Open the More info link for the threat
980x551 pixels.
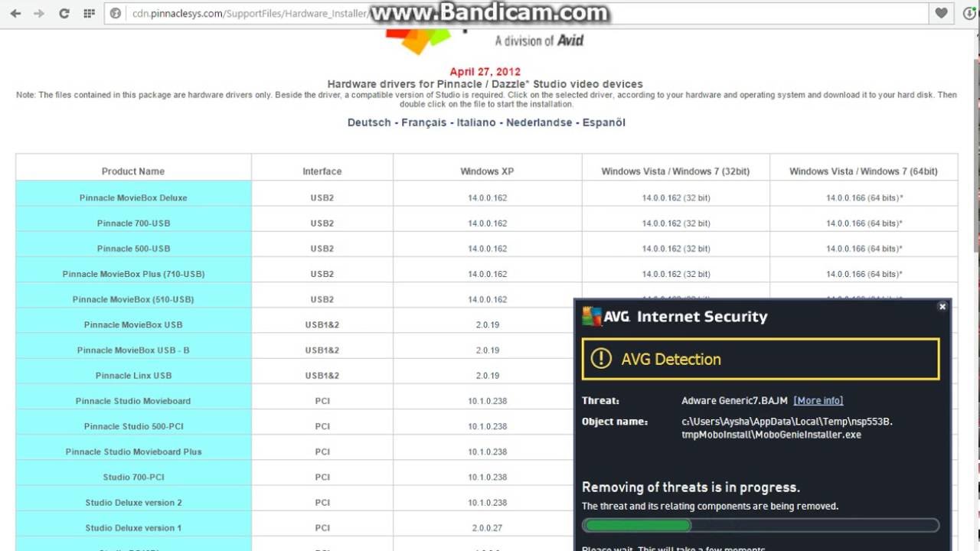coord(818,400)
